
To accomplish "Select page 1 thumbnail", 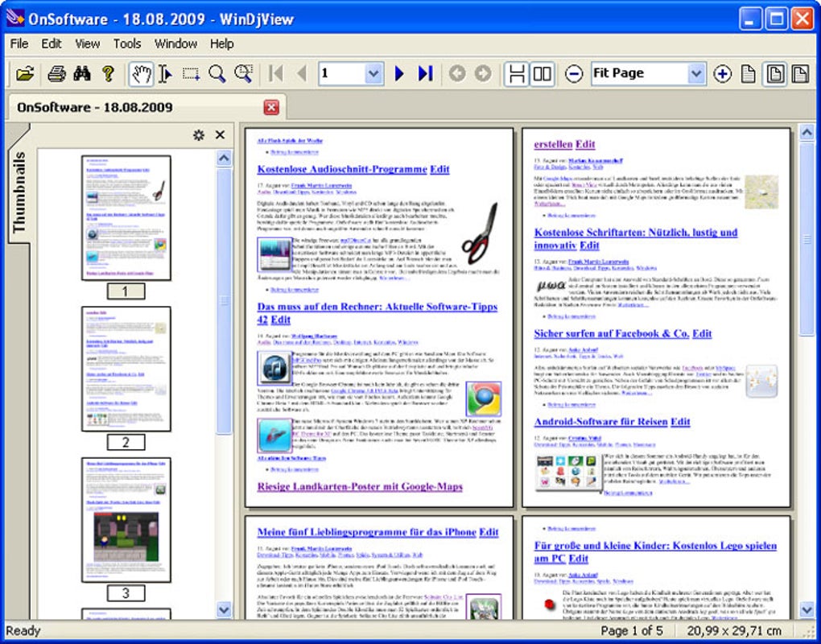I will 126,217.
